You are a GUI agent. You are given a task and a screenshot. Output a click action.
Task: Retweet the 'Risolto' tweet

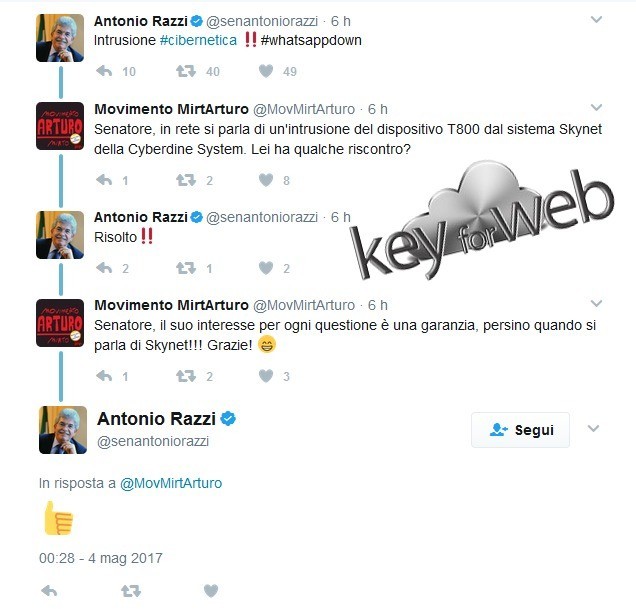point(186,268)
